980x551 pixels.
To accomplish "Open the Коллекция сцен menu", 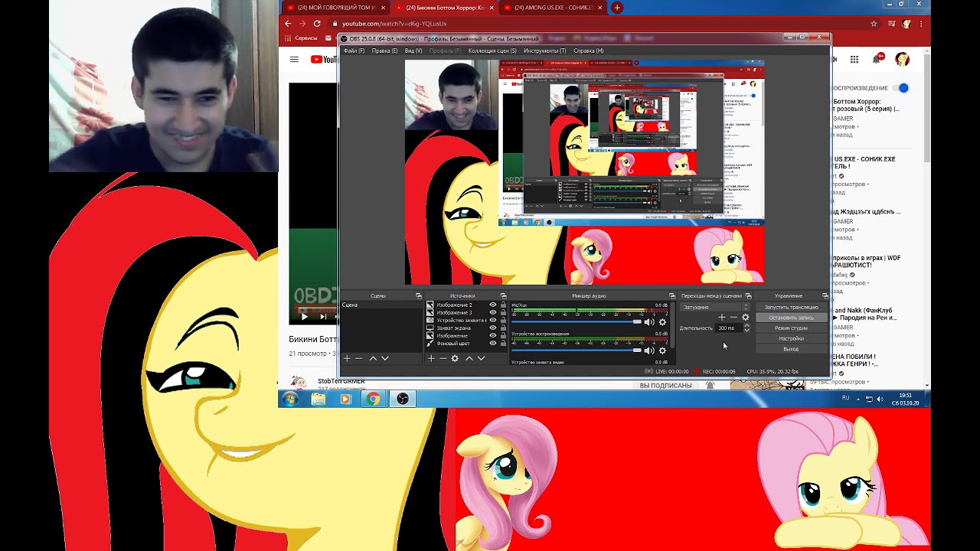I will tap(492, 51).
